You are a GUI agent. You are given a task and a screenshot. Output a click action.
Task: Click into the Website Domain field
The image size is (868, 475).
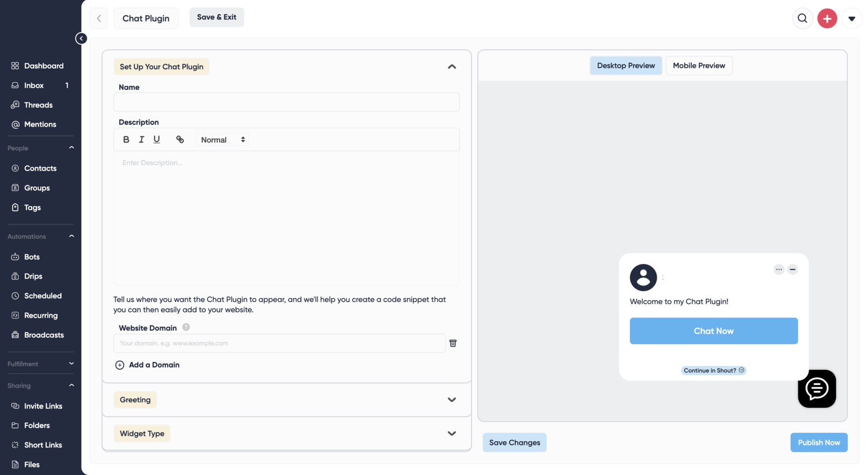pos(280,343)
